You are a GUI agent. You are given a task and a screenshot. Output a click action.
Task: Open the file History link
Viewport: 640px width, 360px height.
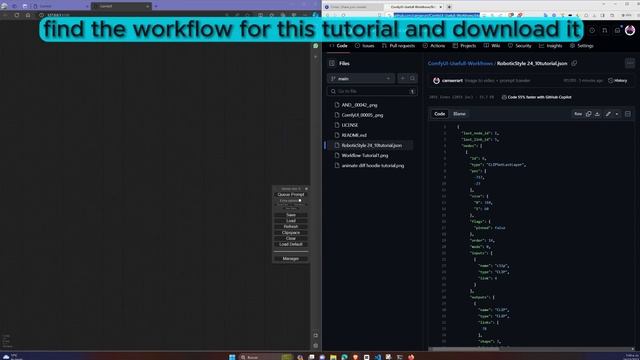pyautogui.click(x=618, y=81)
